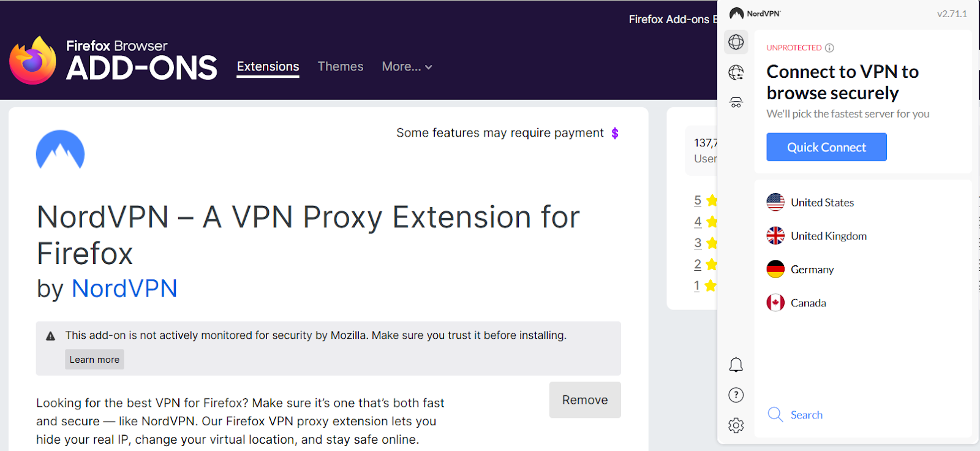Click 'Some features may require payment' text
Screen dimensions: 980x451
[500, 133]
